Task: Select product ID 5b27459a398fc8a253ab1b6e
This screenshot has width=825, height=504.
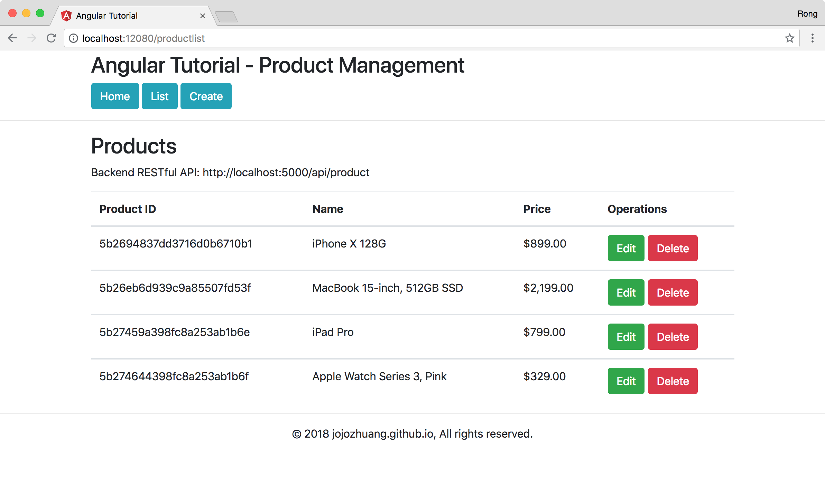Action: click(x=175, y=332)
